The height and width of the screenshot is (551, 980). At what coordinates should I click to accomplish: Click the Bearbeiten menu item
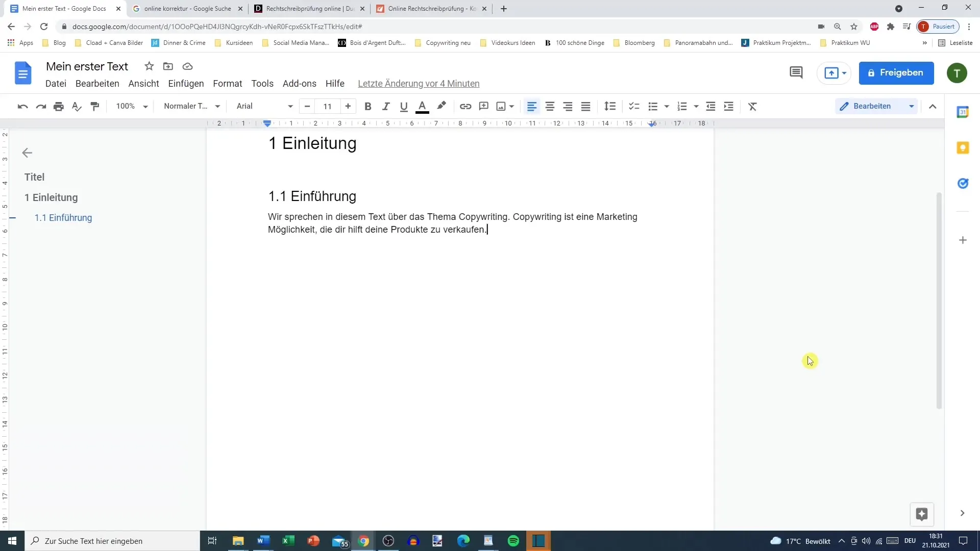click(x=97, y=84)
